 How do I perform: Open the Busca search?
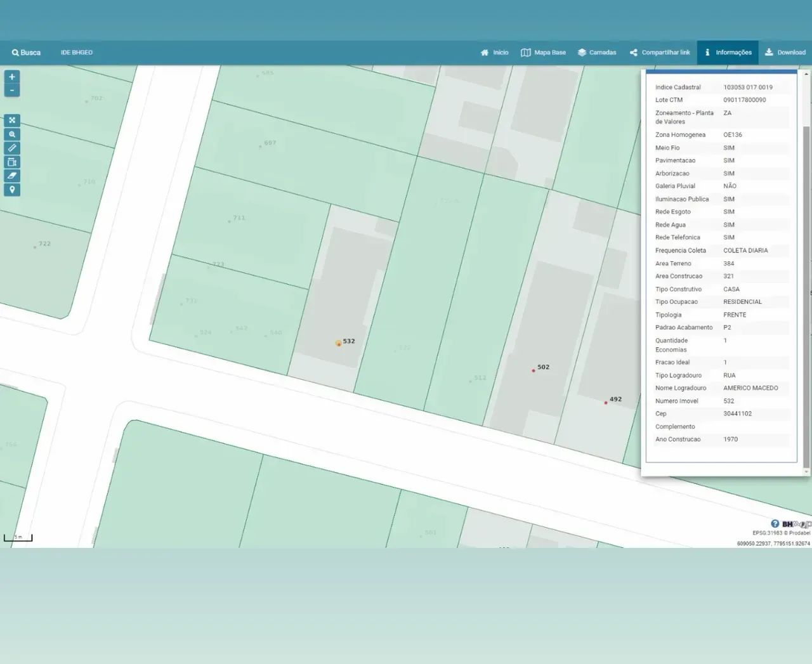pyautogui.click(x=26, y=53)
